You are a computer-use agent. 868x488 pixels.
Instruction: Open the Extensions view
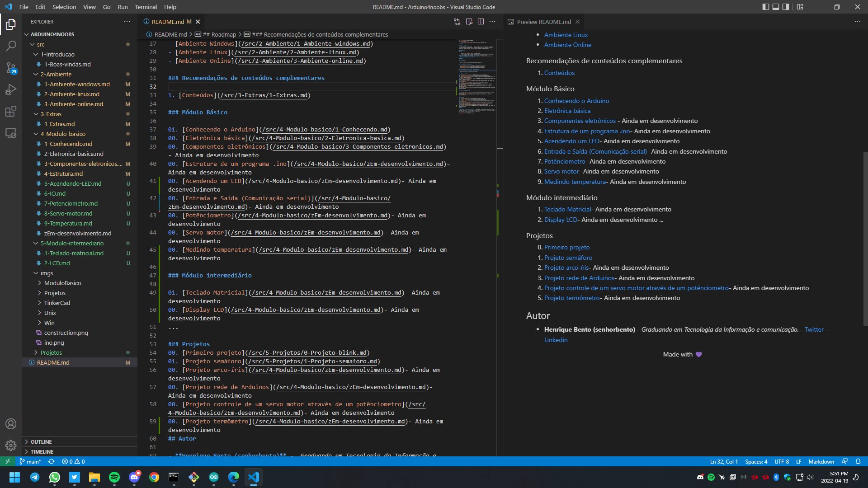pyautogui.click(x=11, y=112)
